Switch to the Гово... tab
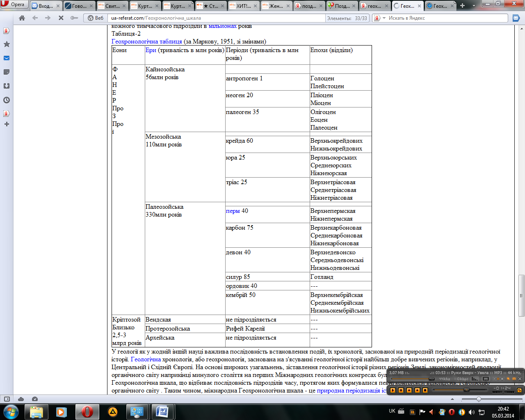The image size is (525, 420). tap(79, 6)
